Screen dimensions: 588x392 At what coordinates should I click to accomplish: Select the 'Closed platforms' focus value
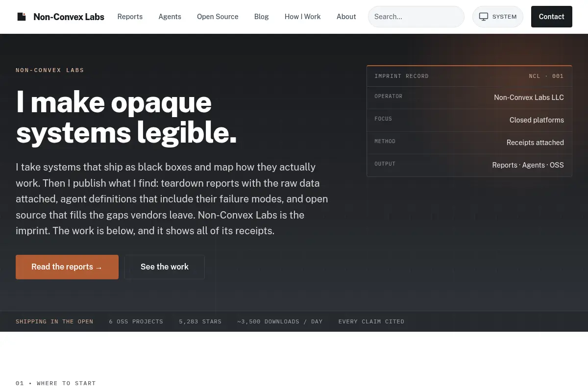tap(537, 120)
